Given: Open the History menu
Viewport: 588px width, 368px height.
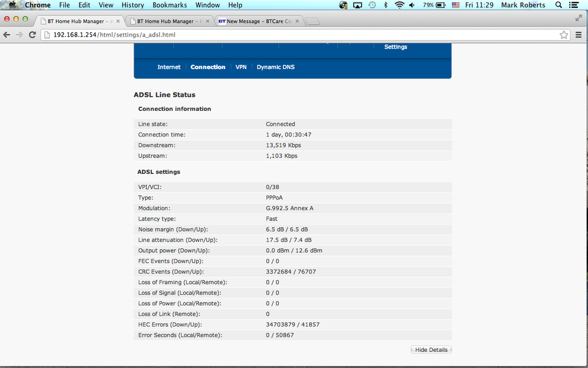Looking at the screenshot, I should click(x=133, y=5).
